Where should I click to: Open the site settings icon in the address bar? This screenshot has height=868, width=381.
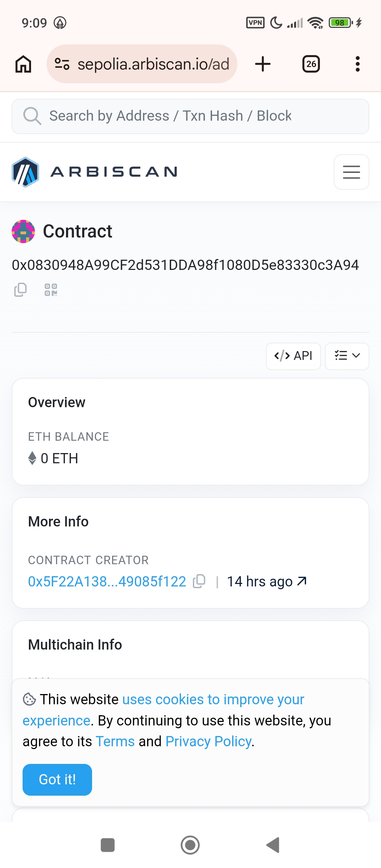click(62, 64)
